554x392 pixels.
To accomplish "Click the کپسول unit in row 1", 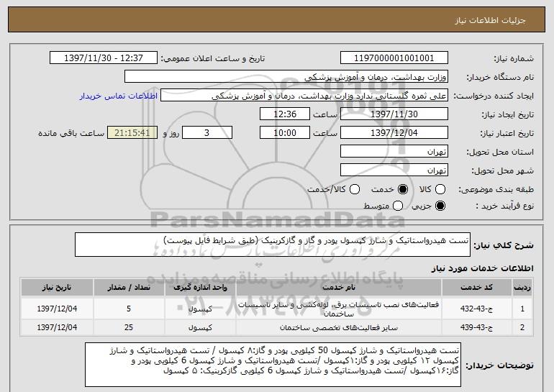I will click(x=200, y=309).
